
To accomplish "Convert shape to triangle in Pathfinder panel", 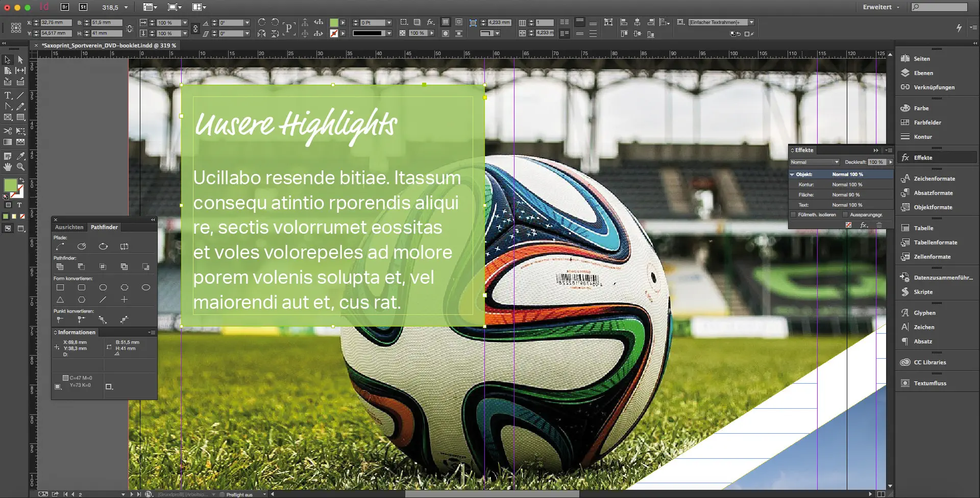I will [x=60, y=300].
